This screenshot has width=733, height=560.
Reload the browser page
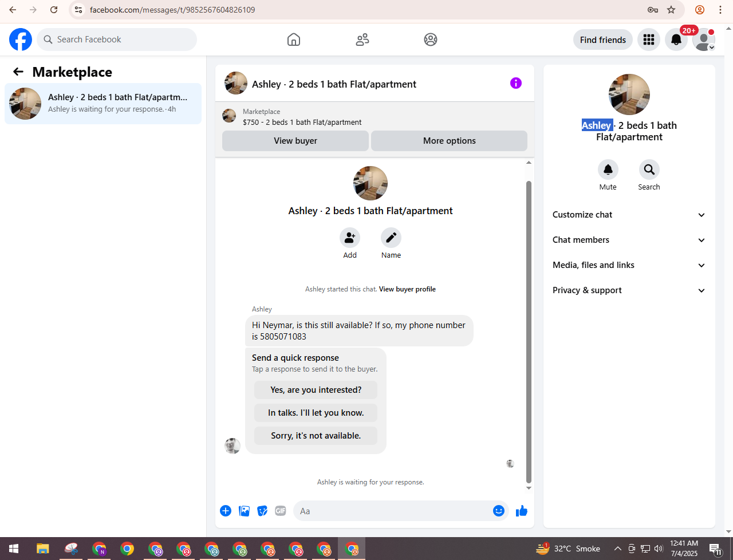pyautogui.click(x=54, y=10)
